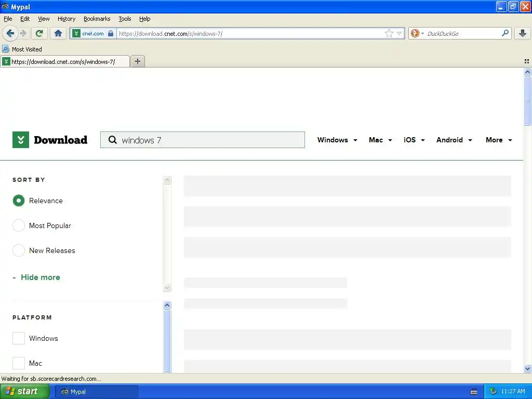Click the list all tabs icon
Screen dimensions: 532x399
[x=527, y=61]
